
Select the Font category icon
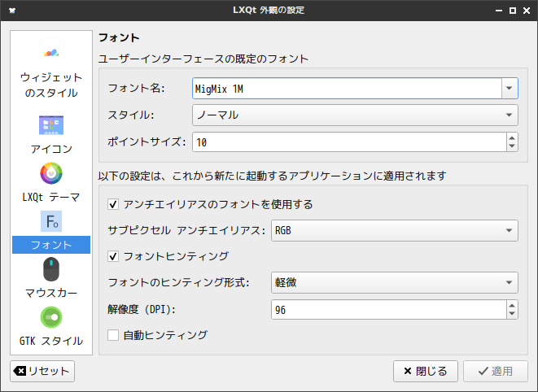coord(50,221)
